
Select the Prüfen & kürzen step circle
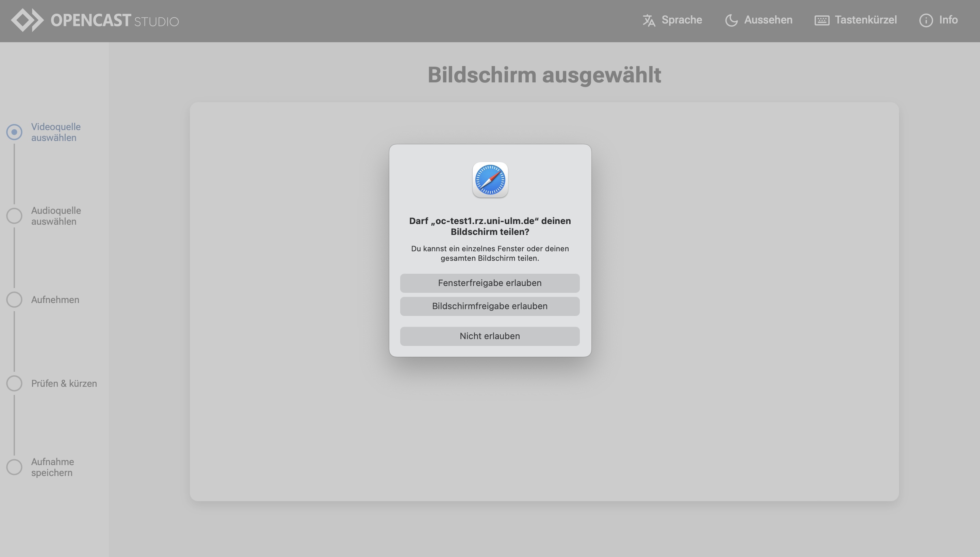point(14,383)
